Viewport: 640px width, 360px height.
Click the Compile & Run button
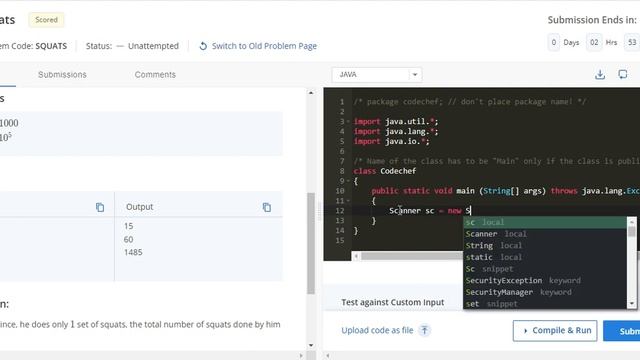555,331
